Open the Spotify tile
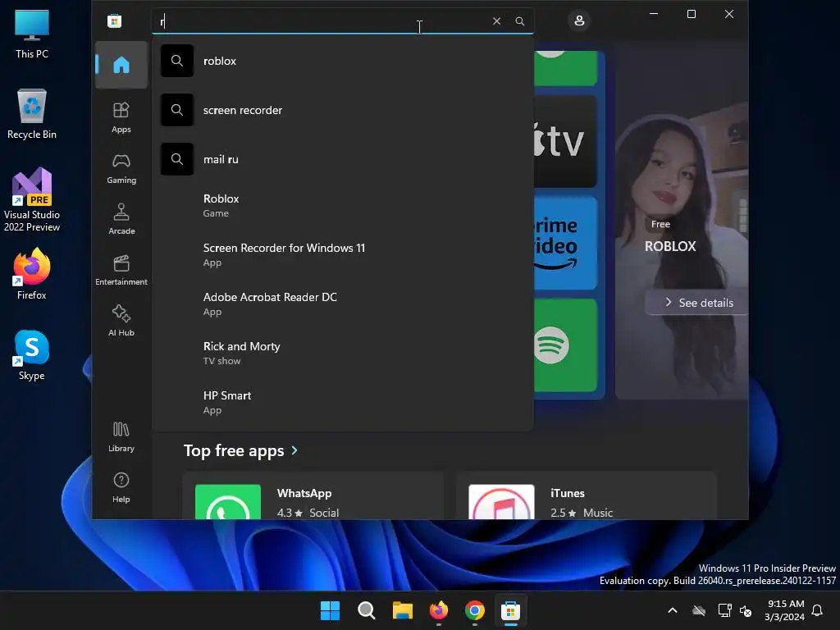 (566, 345)
